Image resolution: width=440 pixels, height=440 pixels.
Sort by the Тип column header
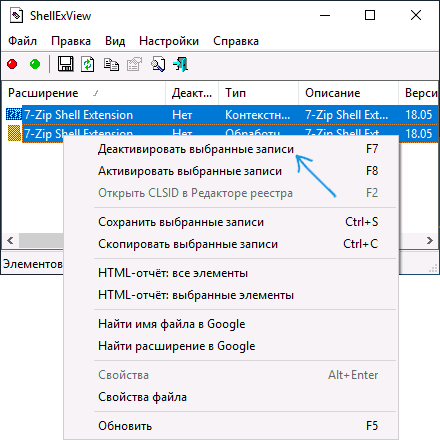click(x=258, y=93)
